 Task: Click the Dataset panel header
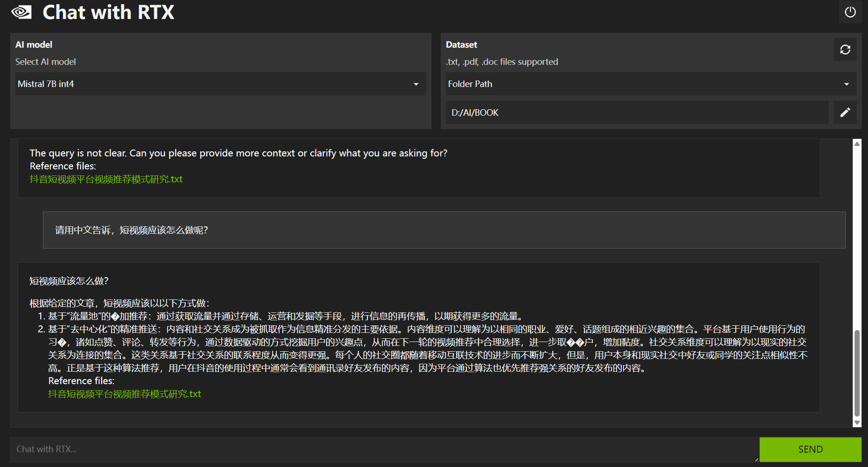tap(462, 44)
